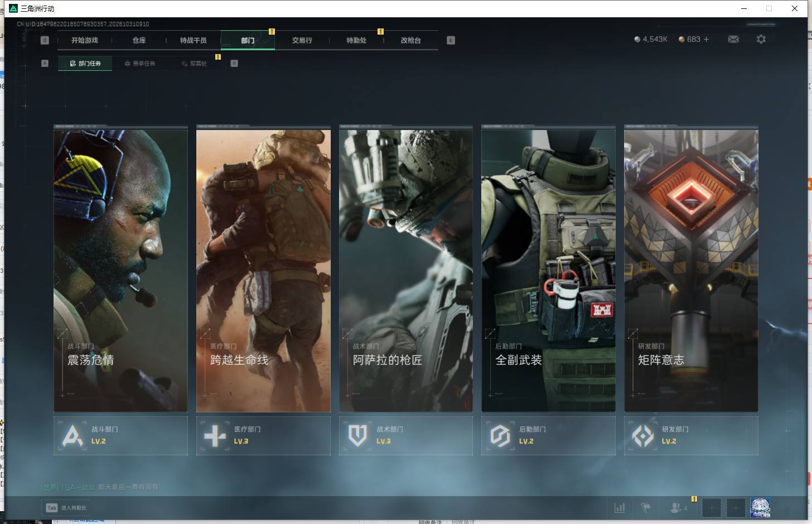
Task: Click the plus next to 683 currency
Action: [706, 39]
